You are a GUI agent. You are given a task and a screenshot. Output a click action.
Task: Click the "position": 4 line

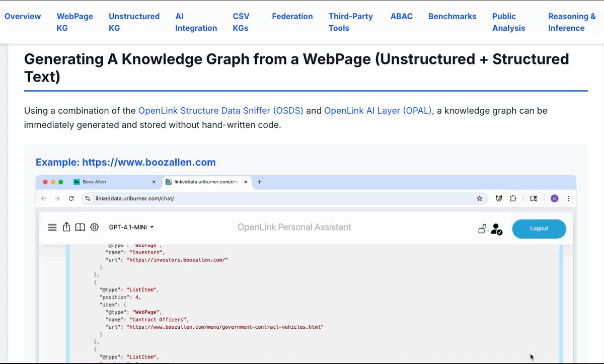[120, 297]
